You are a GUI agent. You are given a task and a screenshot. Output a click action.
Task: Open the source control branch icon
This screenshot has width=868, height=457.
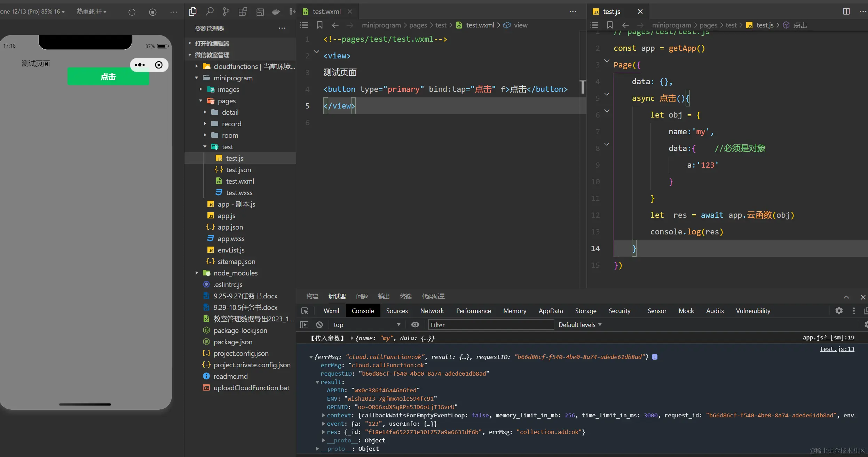[x=226, y=11]
